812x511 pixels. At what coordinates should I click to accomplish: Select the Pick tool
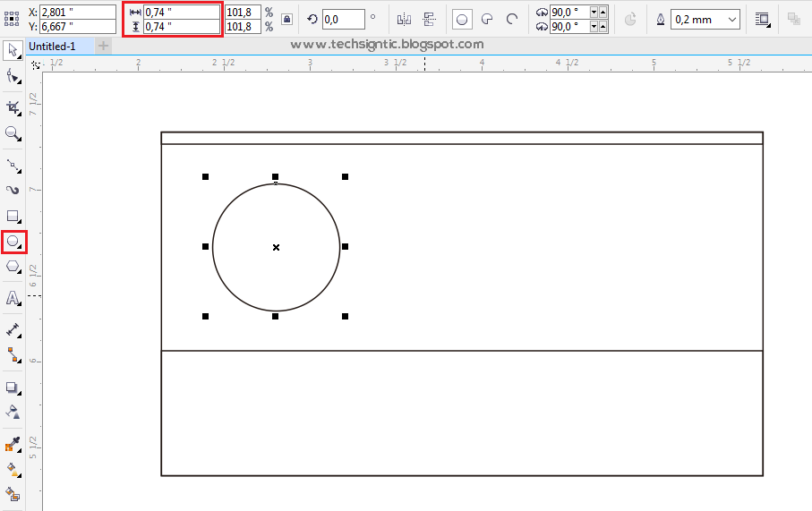click(x=13, y=50)
